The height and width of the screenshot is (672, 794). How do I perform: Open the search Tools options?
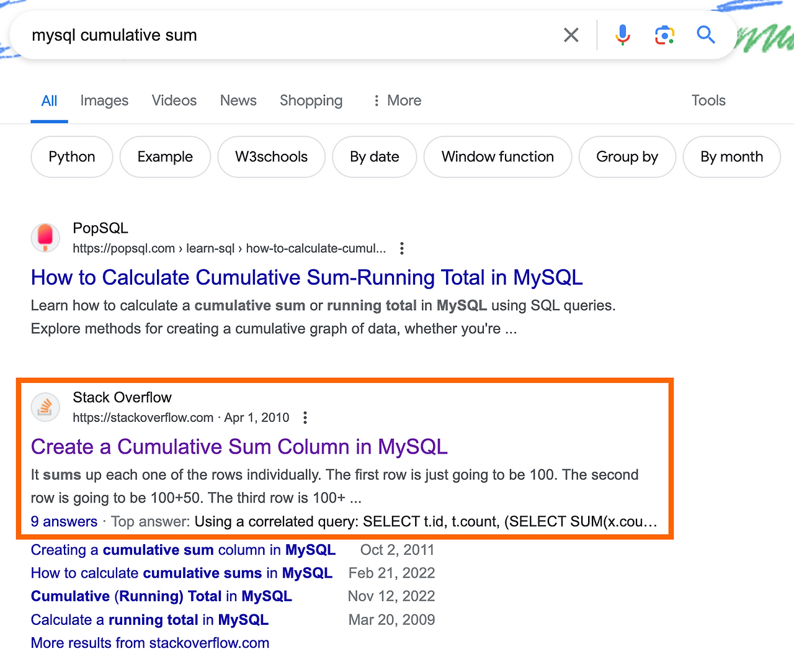click(x=708, y=101)
